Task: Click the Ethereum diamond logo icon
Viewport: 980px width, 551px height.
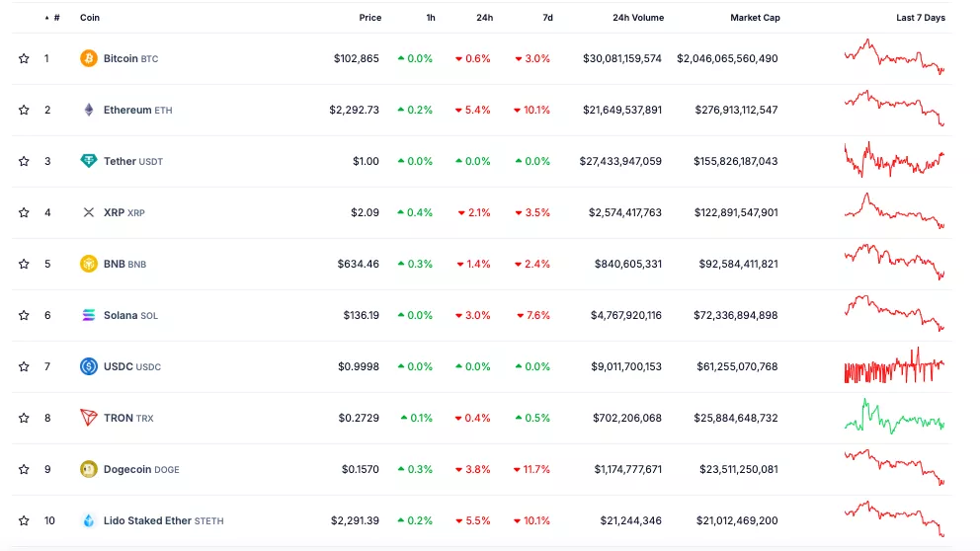Action: 88,110
